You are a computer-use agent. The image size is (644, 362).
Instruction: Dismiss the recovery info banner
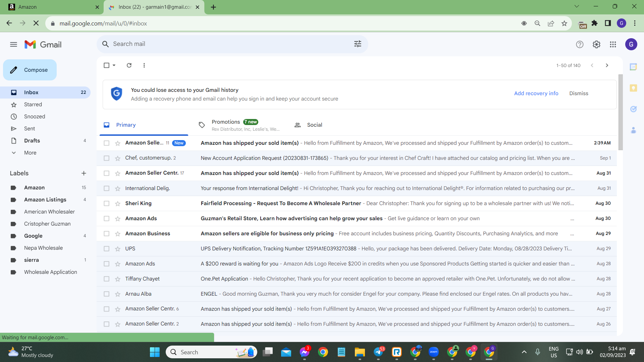point(579,94)
